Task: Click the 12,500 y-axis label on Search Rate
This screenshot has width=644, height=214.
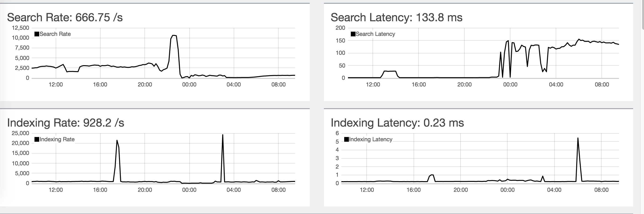Action: point(21,28)
